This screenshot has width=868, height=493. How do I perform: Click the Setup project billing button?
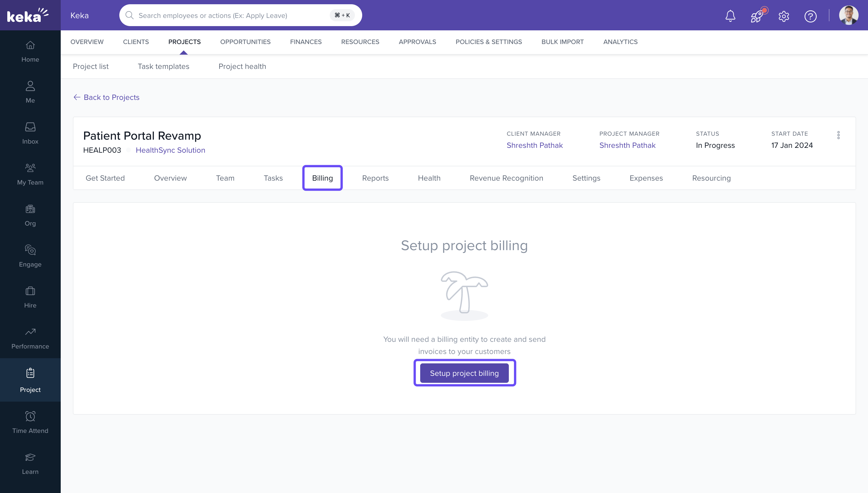464,373
